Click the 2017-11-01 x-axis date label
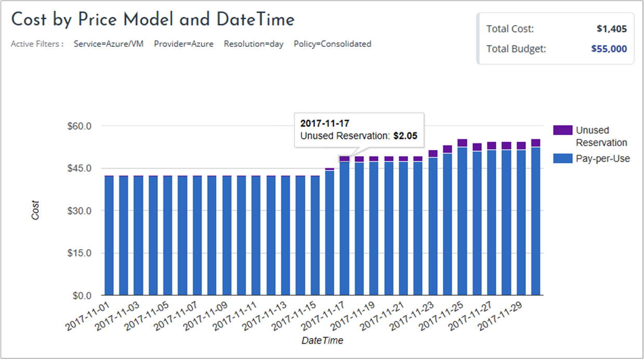The image size is (644, 359). click(x=88, y=317)
